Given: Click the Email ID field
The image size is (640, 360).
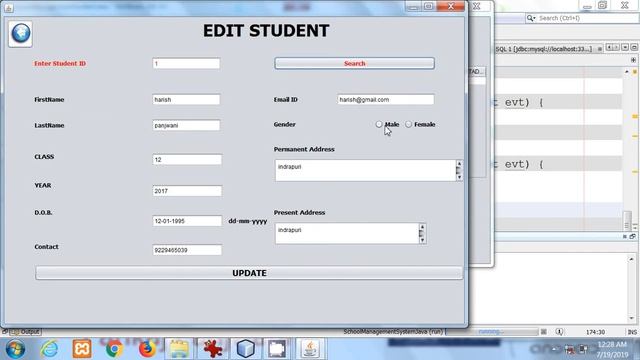Looking at the screenshot, I should point(386,100).
